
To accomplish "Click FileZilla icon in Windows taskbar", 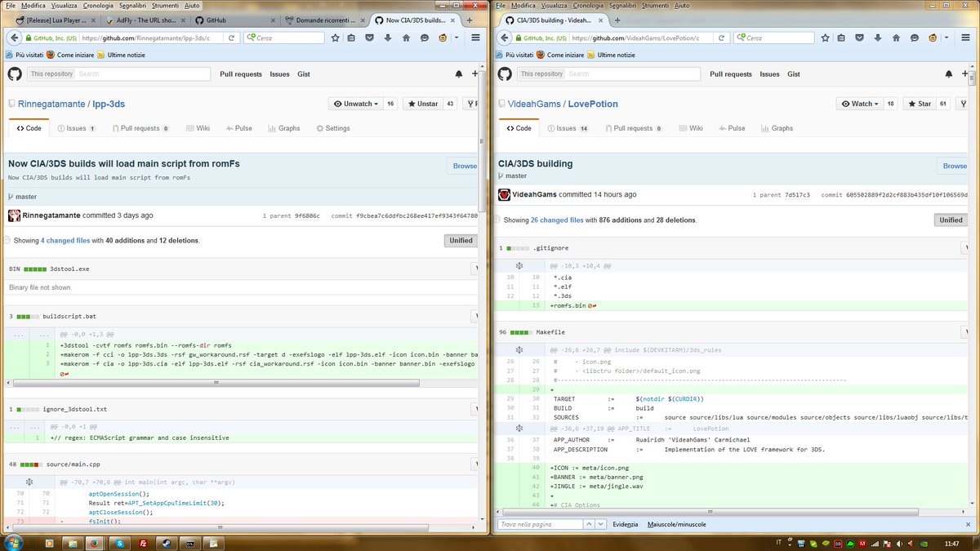I will [143, 543].
